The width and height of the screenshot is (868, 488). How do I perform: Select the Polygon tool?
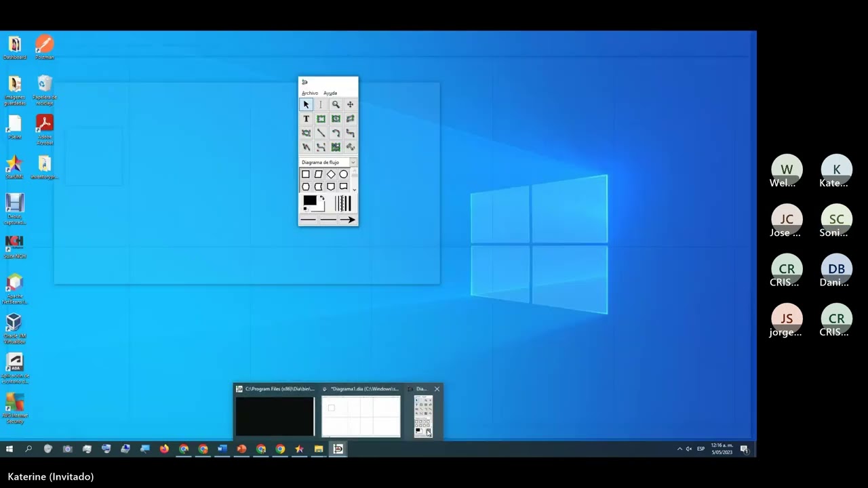(351, 119)
